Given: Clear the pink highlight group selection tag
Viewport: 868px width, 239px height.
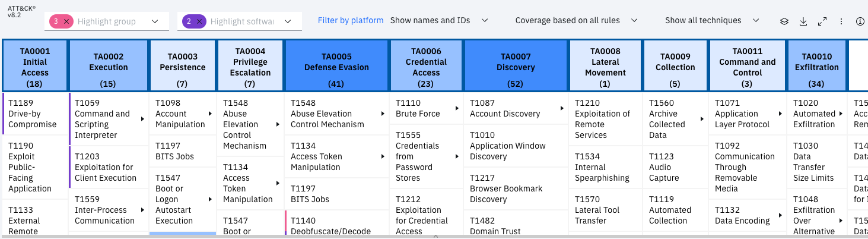Looking at the screenshot, I should coord(66,21).
